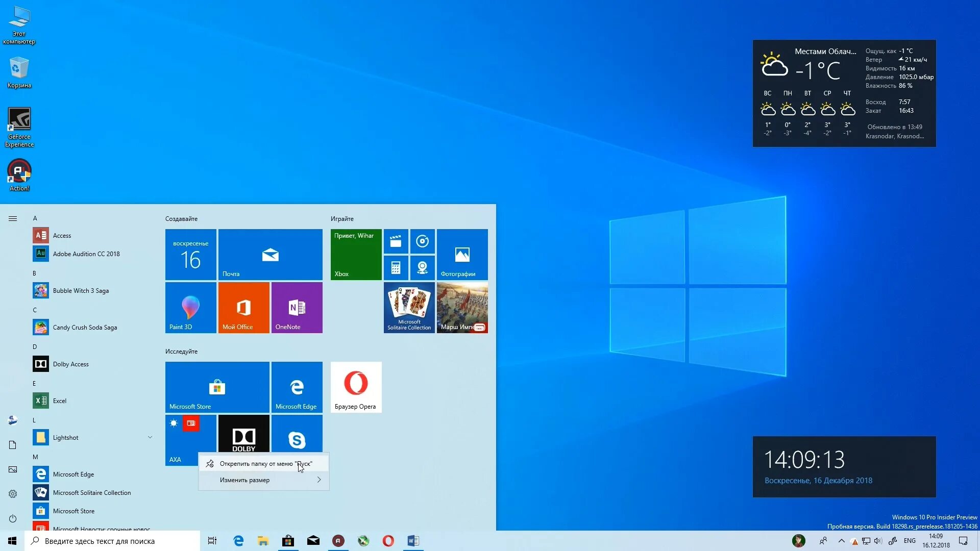This screenshot has height=551, width=980.
Task: Open File Explorer from taskbar
Action: coord(263,541)
